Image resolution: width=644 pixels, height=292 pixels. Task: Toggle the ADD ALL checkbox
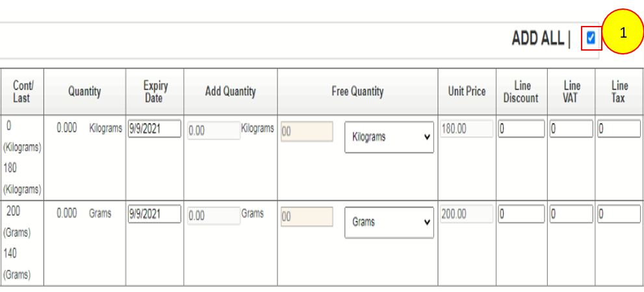[590, 38]
